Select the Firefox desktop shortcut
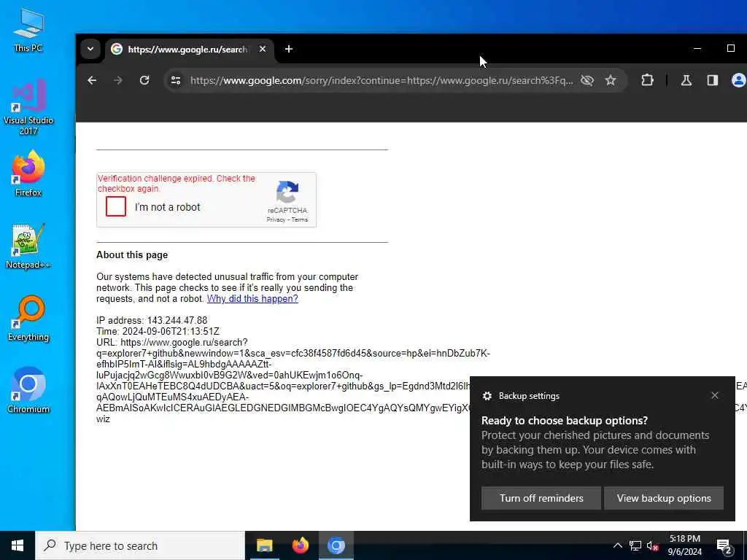This screenshot has height=560, width=747. [28, 174]
